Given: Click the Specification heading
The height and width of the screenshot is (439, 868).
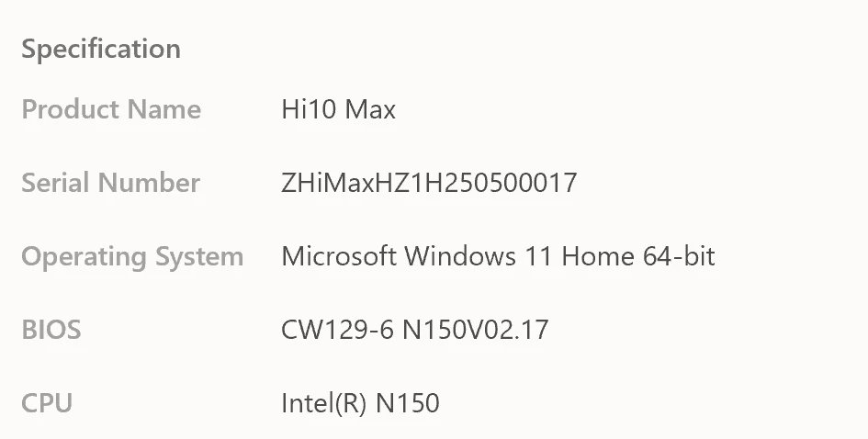Looking at the screenshot, I should click(x=101, y=49).
